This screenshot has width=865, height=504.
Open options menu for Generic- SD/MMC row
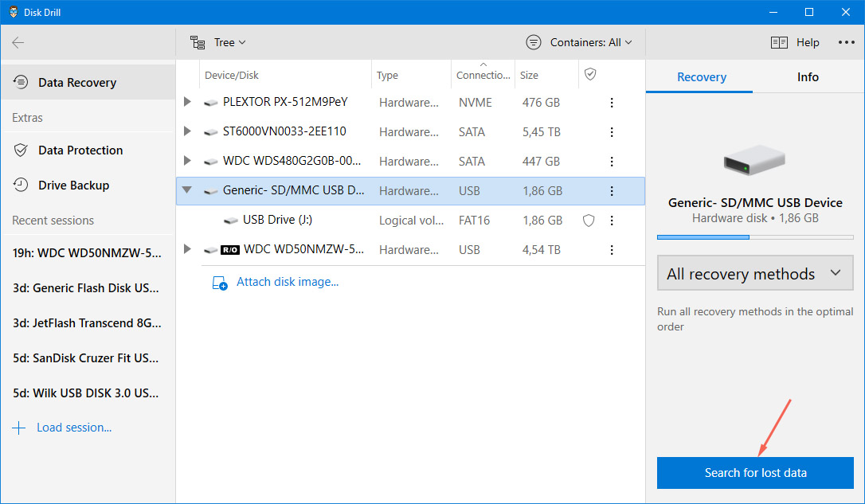611,191
